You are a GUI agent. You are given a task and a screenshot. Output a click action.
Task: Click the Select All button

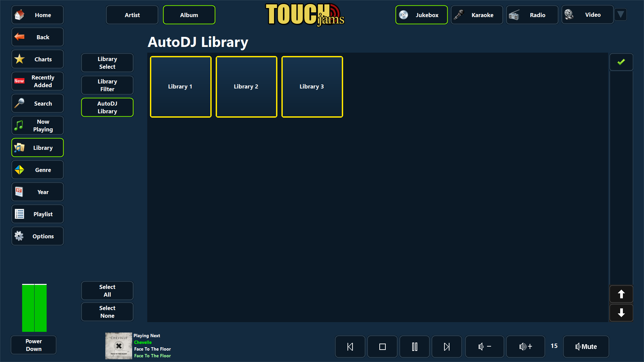107,291
